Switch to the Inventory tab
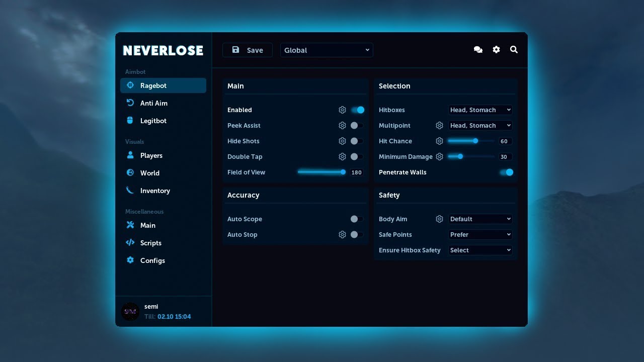 [163, 191]
